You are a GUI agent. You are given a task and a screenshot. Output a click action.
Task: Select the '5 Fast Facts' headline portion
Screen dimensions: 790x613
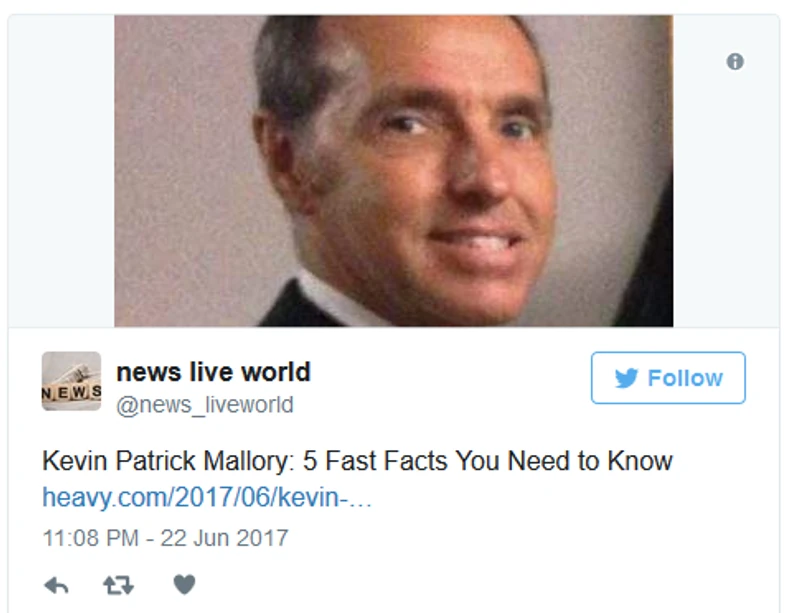click(x=375, y=460)
